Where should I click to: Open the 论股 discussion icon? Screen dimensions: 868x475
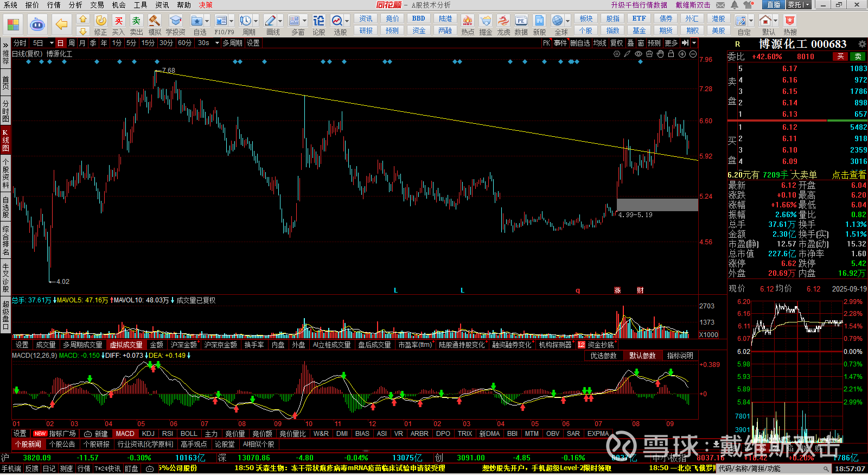[318, 21]
